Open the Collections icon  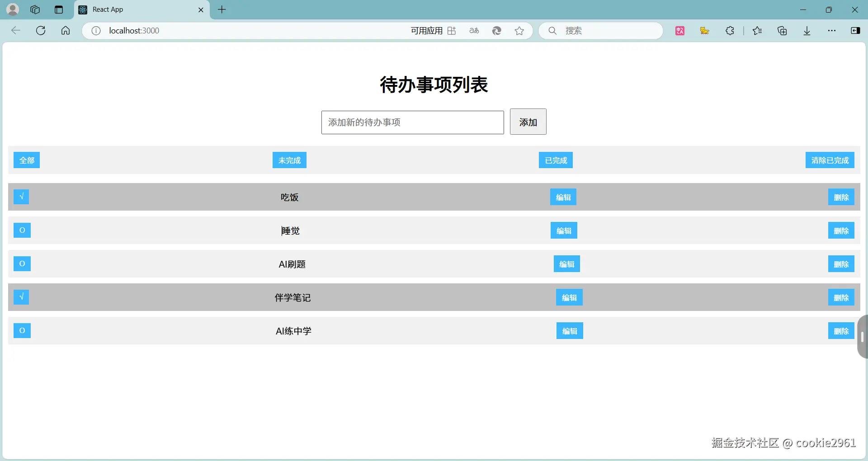tap(782, 31)
